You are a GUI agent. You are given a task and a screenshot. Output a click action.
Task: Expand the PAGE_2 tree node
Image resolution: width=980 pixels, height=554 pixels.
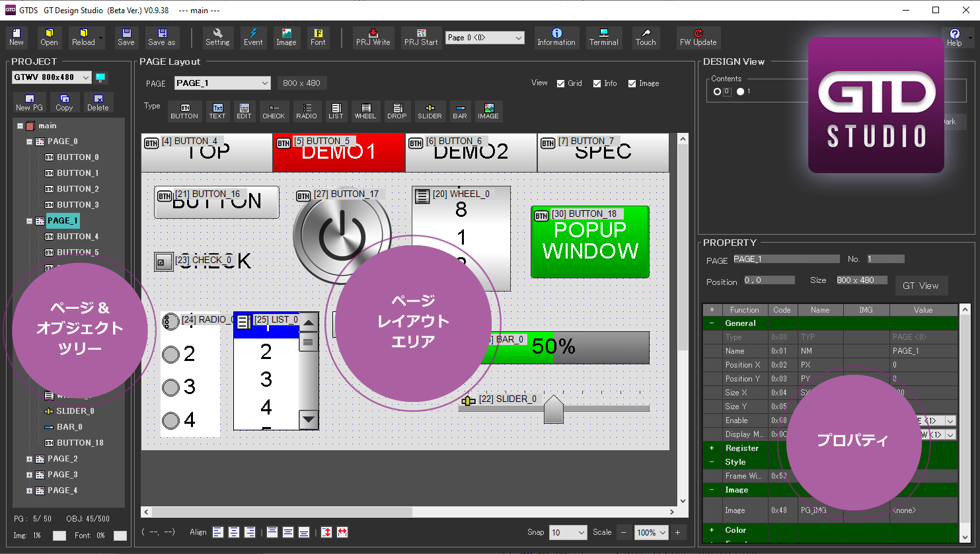(x=29, y=459)
